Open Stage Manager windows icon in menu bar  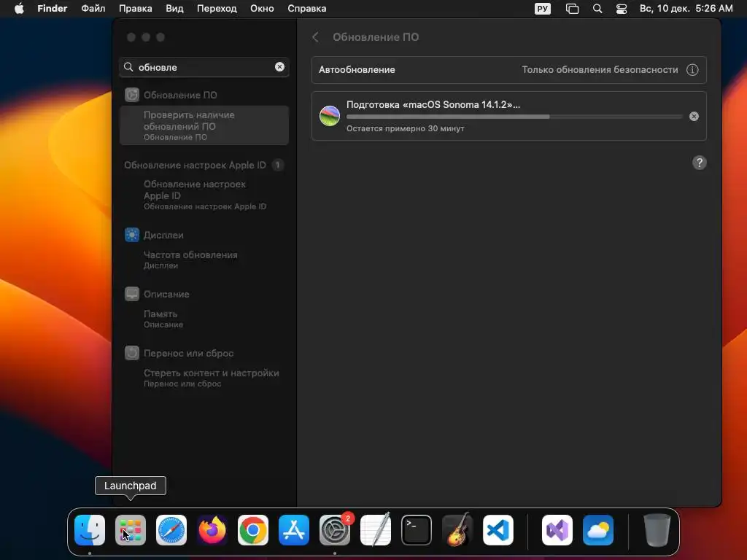572,9
